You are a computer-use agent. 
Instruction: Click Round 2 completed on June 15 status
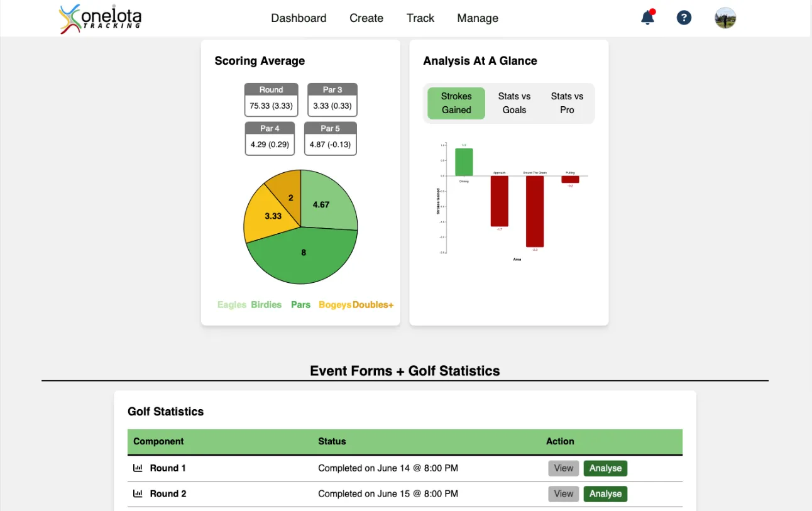(x=388, y=494)
